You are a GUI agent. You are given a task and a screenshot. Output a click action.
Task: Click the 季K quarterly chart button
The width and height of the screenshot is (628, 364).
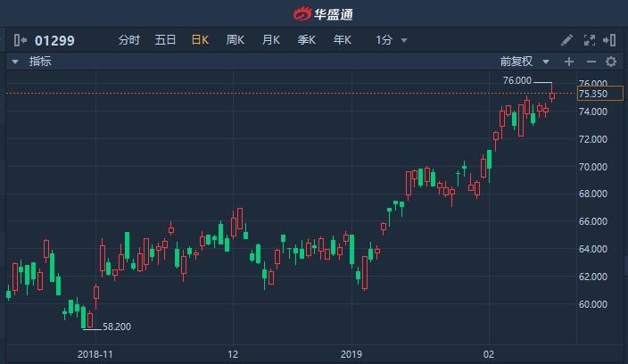[307, 40]
